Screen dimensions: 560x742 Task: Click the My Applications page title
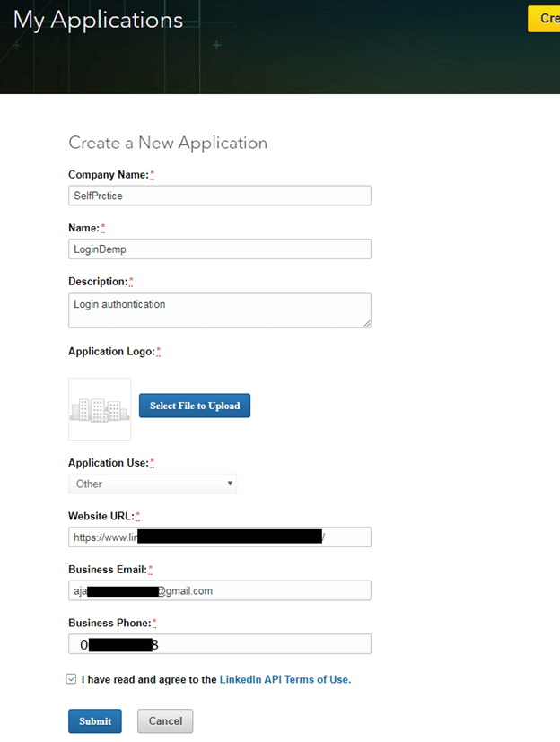pyautogui.click(x=98, y=21)
